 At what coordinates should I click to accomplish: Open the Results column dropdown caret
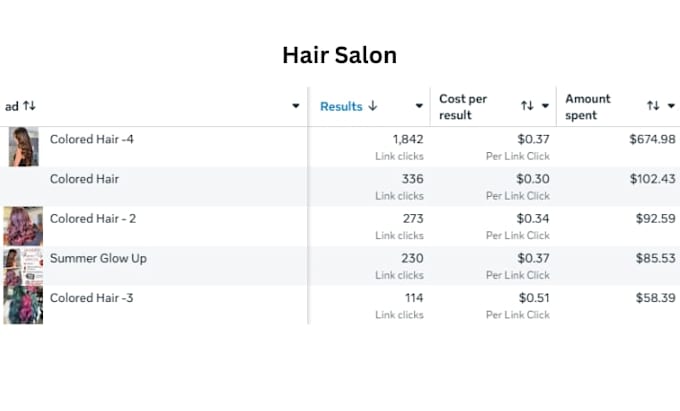point(419,106)
